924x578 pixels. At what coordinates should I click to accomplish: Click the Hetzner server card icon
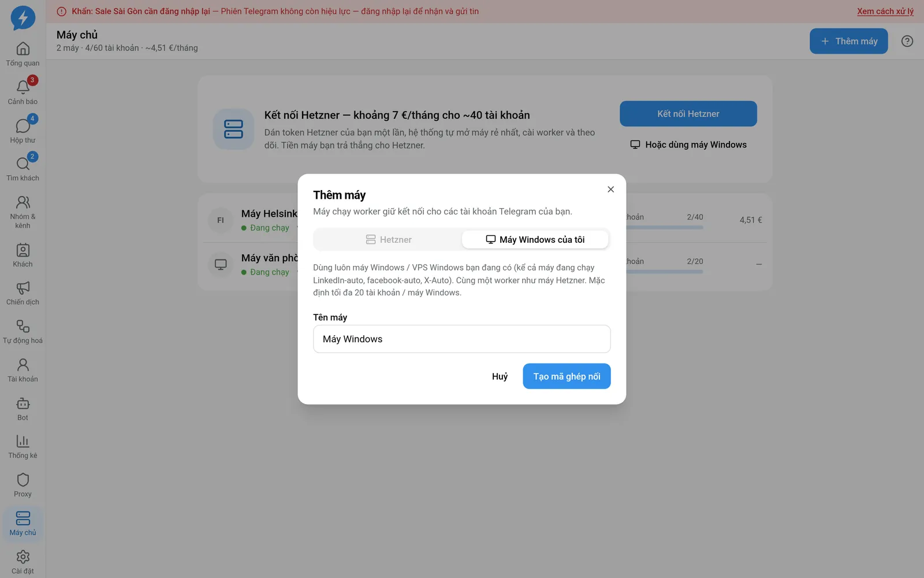(233, 129)
